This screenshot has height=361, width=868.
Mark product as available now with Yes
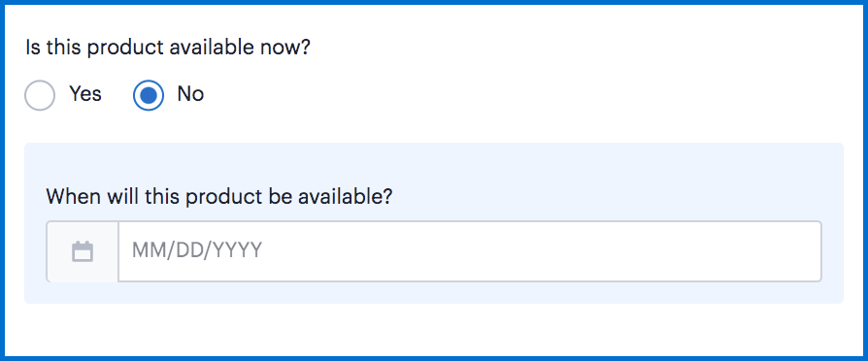(40, 95)
